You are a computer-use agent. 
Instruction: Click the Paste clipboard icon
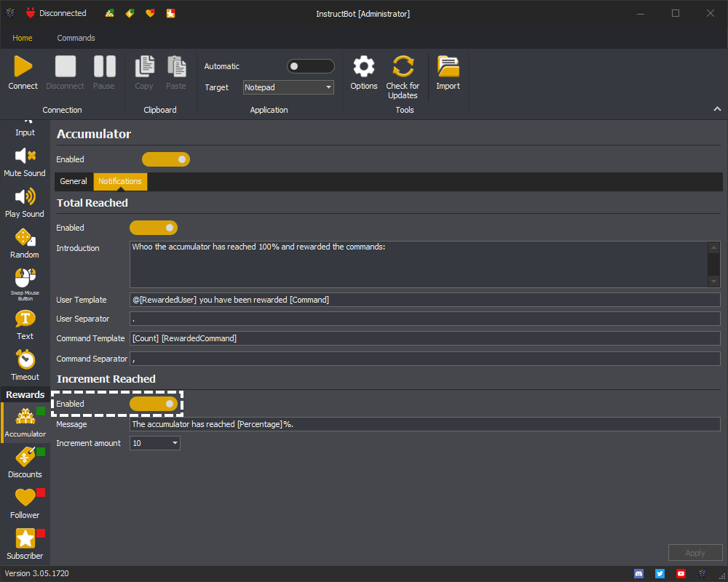tap(176, 66)
